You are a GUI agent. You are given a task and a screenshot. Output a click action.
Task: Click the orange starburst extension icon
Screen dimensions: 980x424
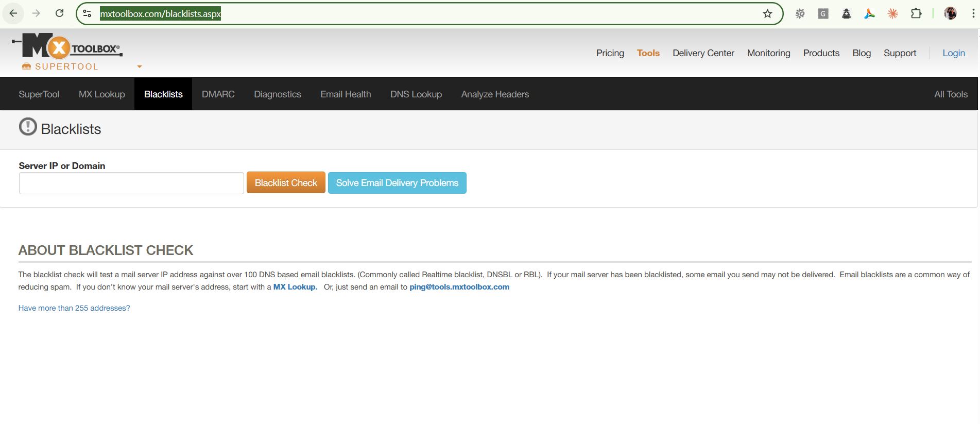893,14
